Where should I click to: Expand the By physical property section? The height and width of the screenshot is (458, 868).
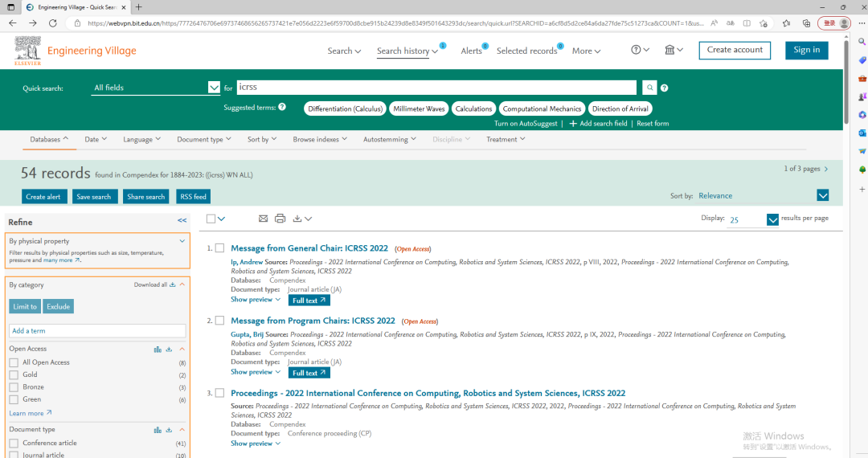pos(182,241)
